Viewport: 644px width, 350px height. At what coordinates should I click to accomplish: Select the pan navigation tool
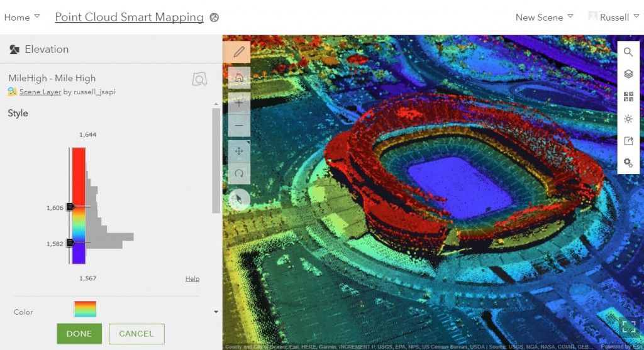[238, 151]
